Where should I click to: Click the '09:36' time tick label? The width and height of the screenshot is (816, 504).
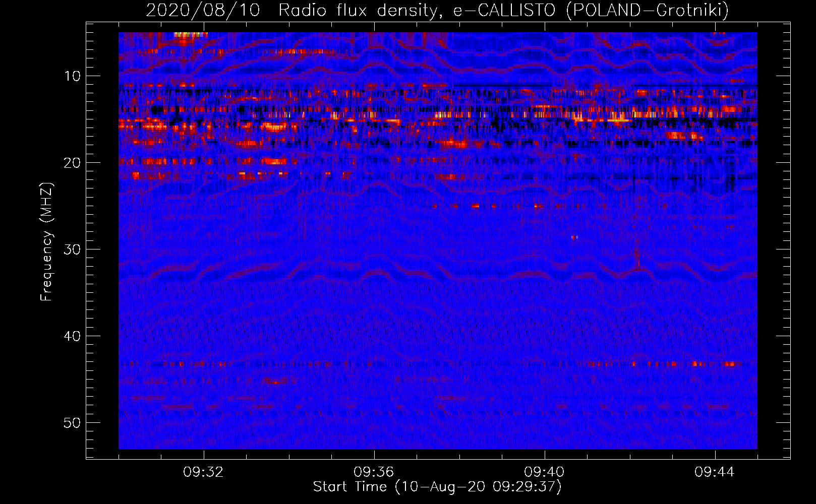[374, 472]
